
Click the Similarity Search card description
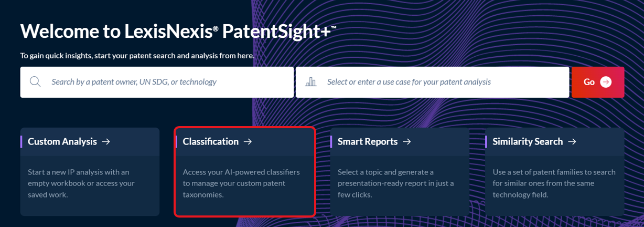coord(554,183)
